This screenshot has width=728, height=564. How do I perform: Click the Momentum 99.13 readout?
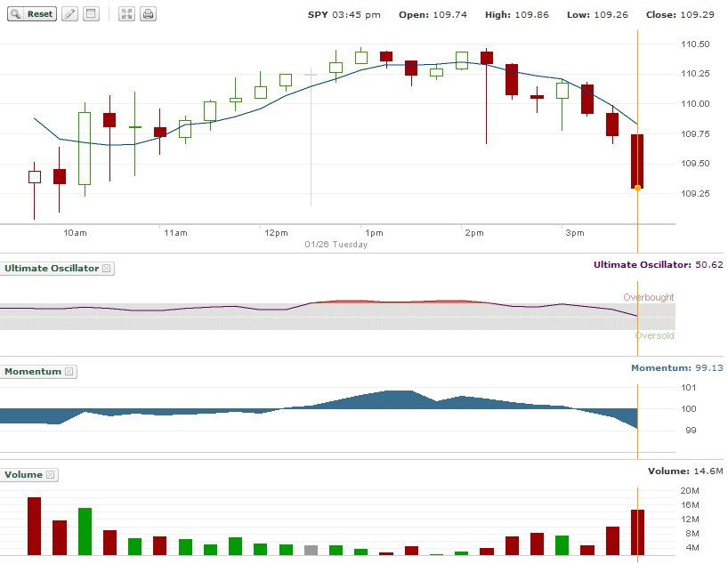(677, 367)
